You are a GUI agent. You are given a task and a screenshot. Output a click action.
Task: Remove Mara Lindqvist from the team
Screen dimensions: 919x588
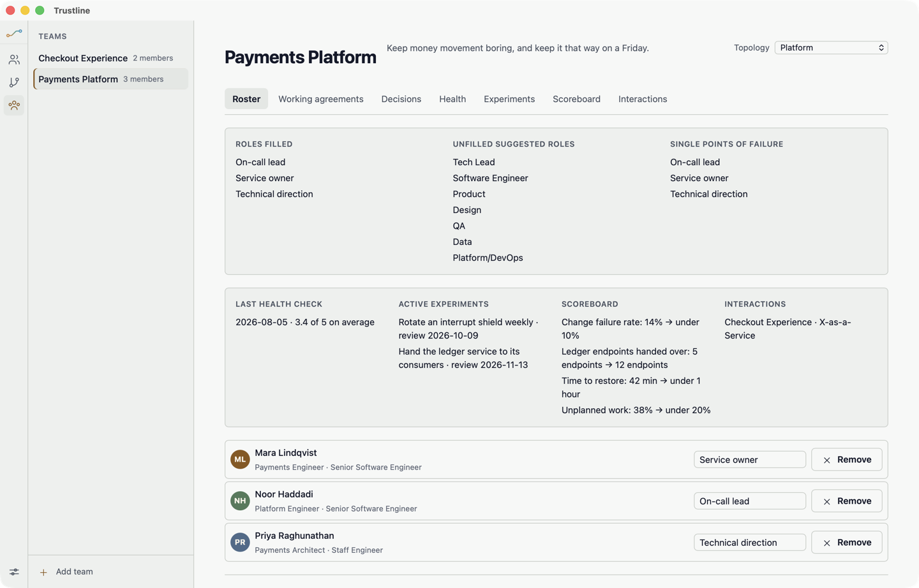846,459
